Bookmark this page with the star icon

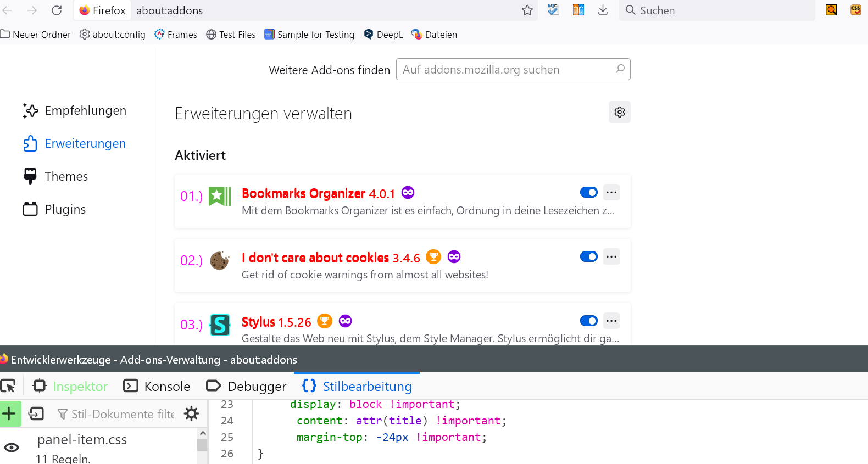[x=527, y=10]
